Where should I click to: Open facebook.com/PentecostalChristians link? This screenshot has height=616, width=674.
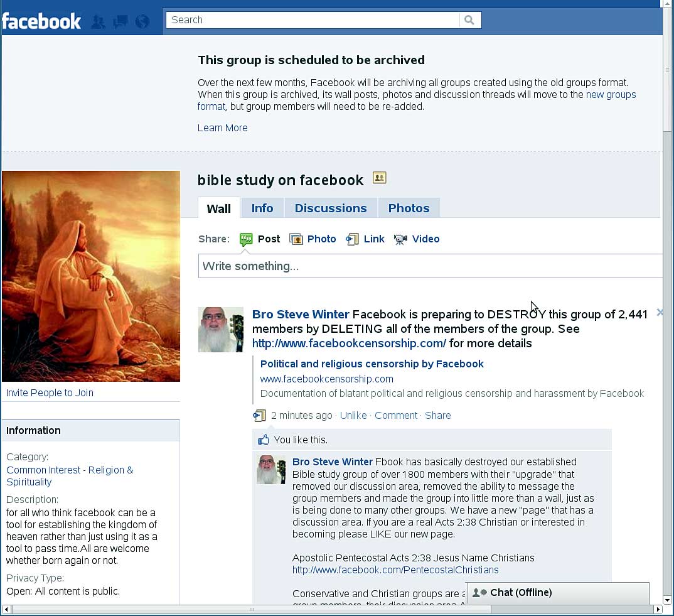click(395, 570)
